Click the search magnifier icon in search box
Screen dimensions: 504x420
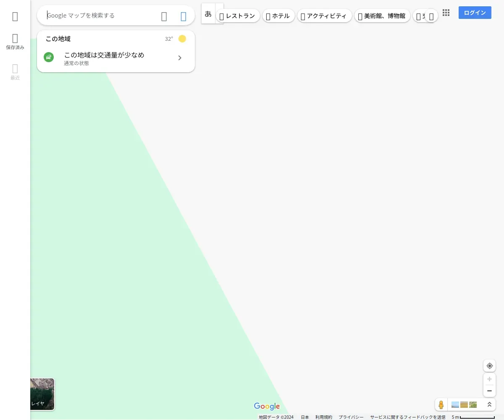pyautogui.click(x=164, y=16)
